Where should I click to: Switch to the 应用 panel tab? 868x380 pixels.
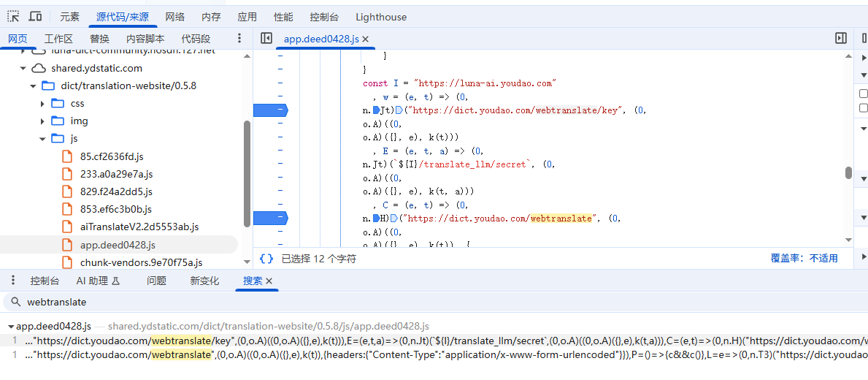(x=247, y=17)
